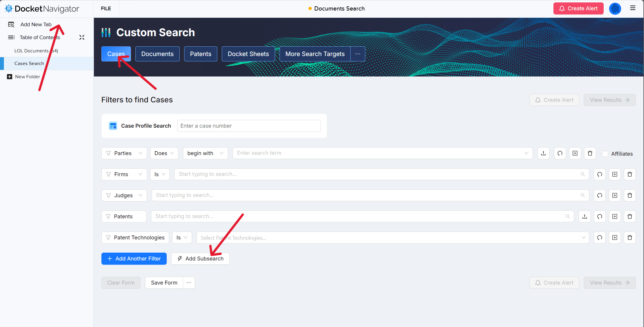Open LOL Documents in sidebar

(x=36, y=51)
